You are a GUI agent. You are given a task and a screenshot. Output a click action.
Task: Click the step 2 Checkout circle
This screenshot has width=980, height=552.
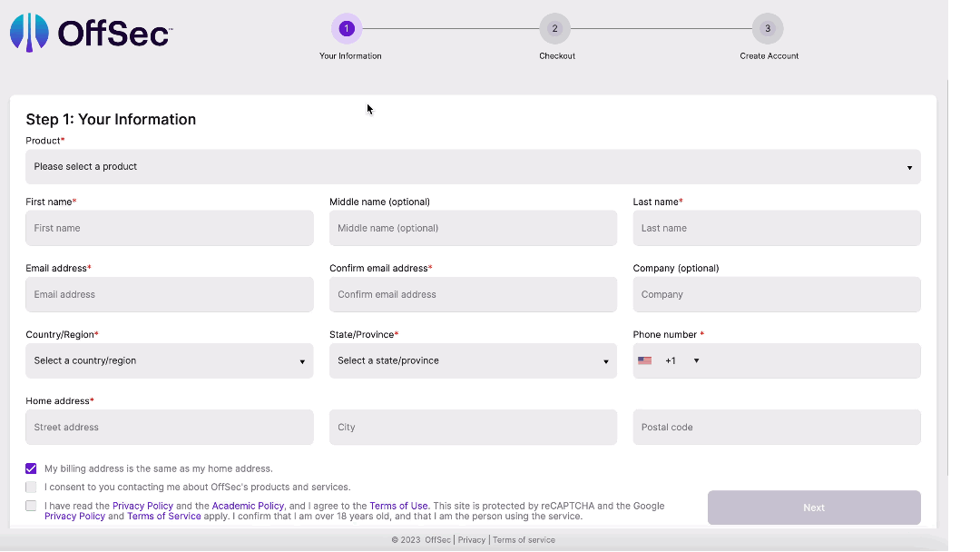555,28
